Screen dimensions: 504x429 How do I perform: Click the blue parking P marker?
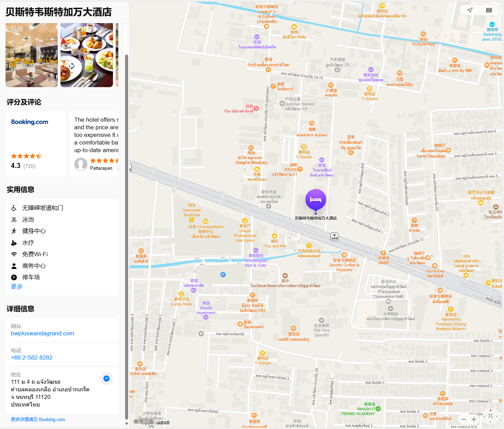pos(223,275)
